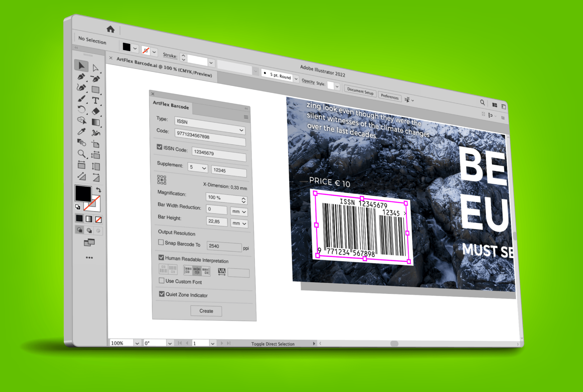Click the underlined Stroke label link
The height and width of the screenshot is (392, 583).
click(x=170, y=55)
